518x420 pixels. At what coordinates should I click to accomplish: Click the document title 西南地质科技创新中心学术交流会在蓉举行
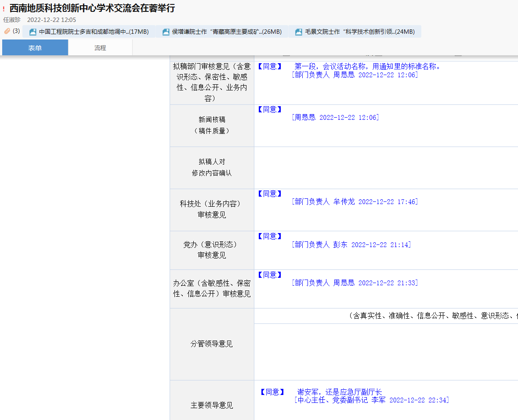click(92, 8)
